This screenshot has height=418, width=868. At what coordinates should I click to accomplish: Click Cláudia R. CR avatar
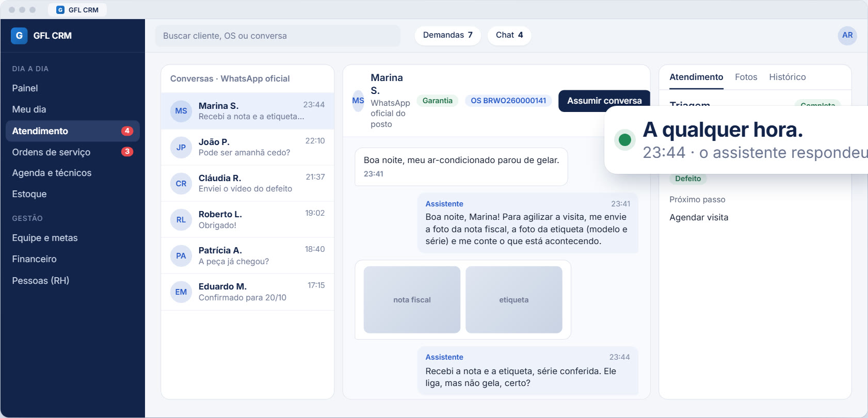tap(181, 183)
